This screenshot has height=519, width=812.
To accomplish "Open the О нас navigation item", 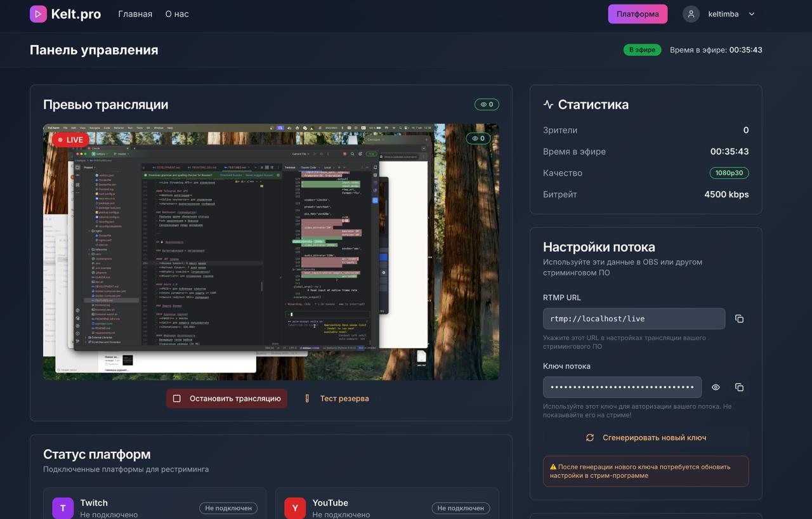I will pos(176,13).
